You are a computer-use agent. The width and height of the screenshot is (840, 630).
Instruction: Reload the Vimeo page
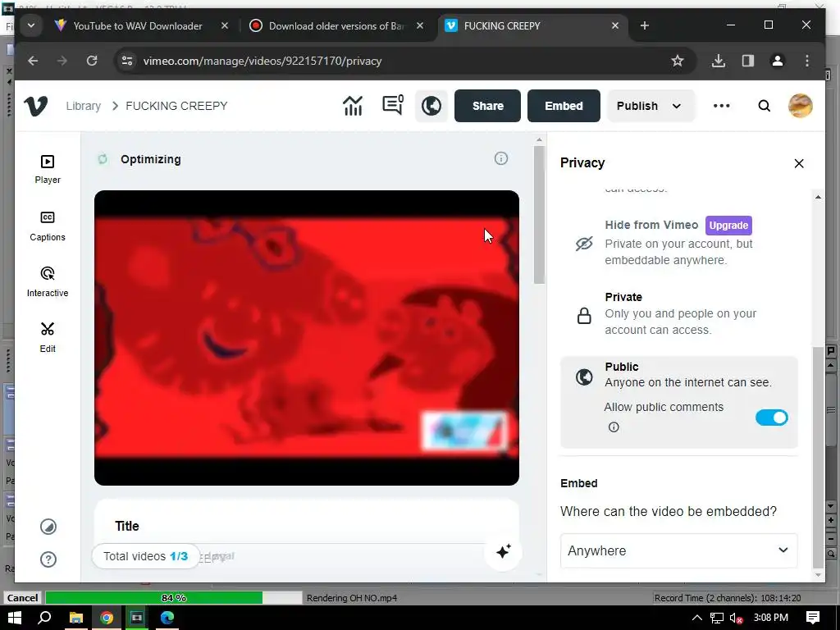click(x=92, y=61)
